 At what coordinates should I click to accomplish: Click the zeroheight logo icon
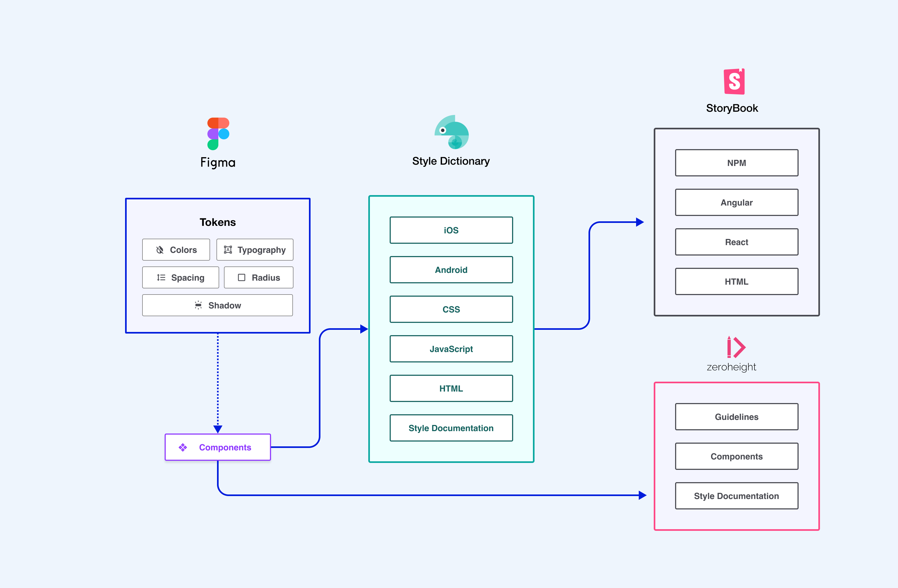736,347
